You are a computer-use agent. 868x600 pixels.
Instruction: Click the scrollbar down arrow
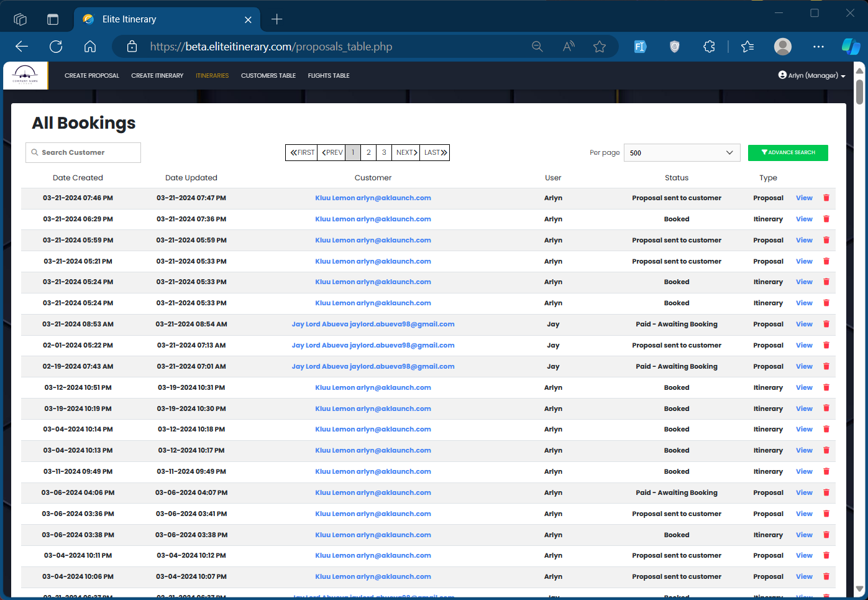click(x=859, y=589)
